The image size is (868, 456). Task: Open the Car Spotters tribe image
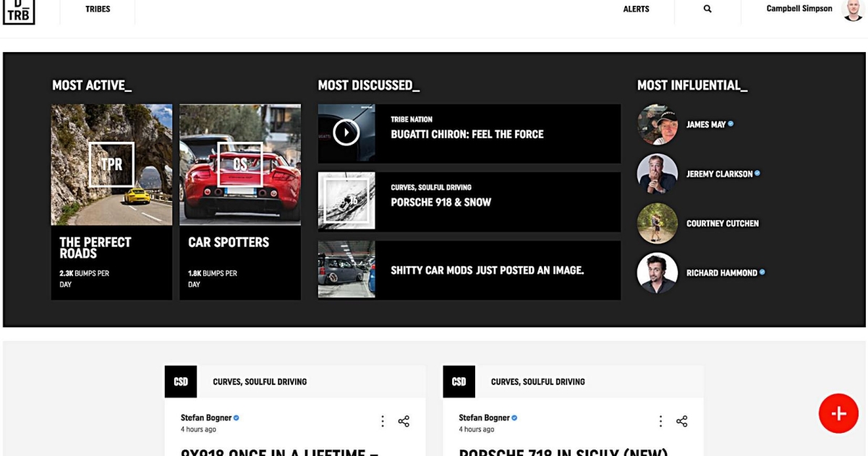(x=240, y=164)
